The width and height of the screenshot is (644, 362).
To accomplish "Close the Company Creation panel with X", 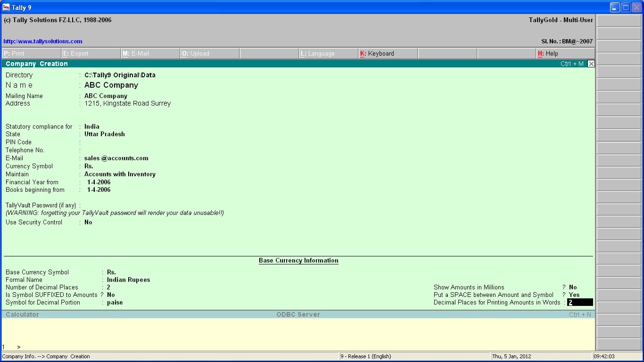I will (x=591, y=64).
